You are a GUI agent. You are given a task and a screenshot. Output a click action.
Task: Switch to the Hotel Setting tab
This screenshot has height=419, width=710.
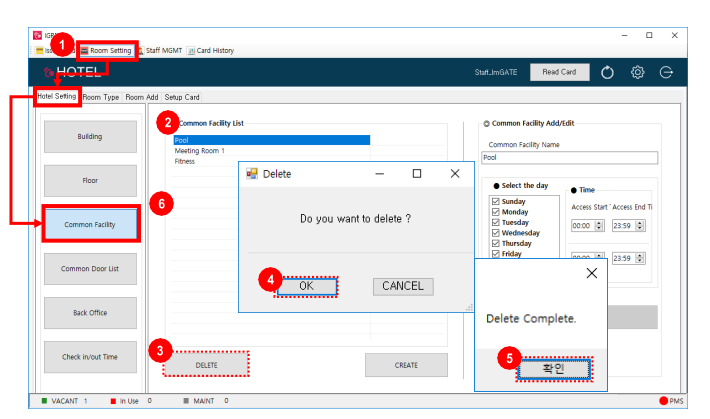(57, 96)
